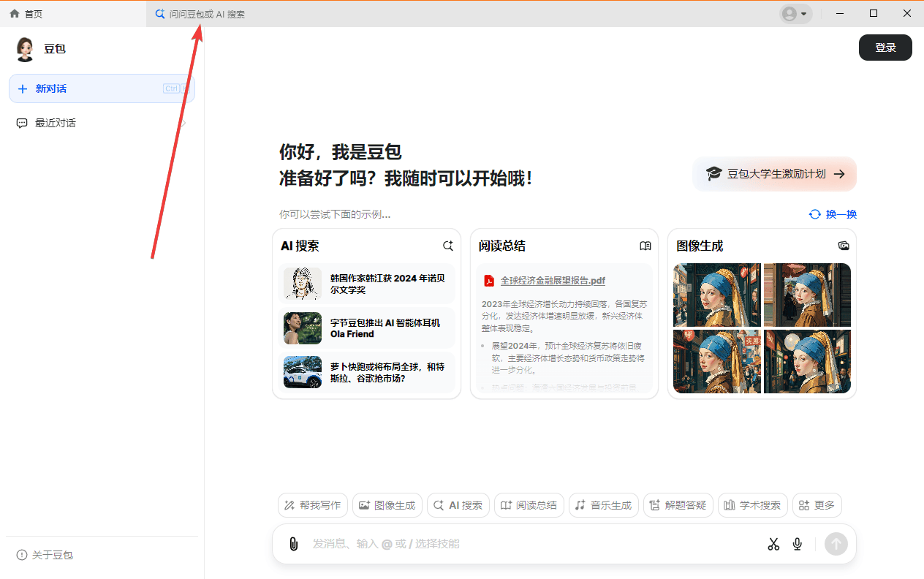This screenshot has height=579, width=924.
Task: Click the search icon in the top bar
Action: click(x=159, y=14)
